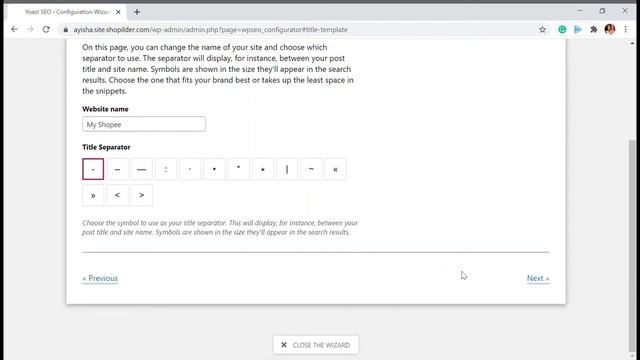Bookmark this page with the star icon

pyautogui.click(x=542, y=29)
